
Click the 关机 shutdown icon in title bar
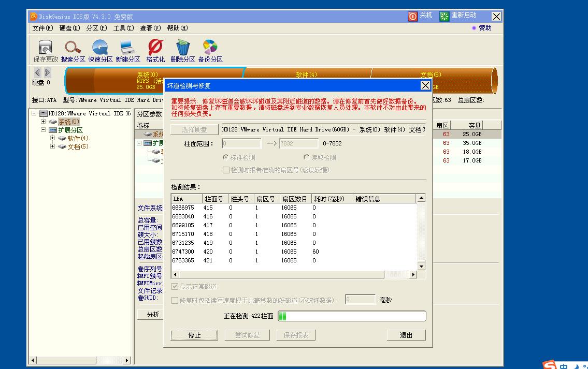(412, 16)
